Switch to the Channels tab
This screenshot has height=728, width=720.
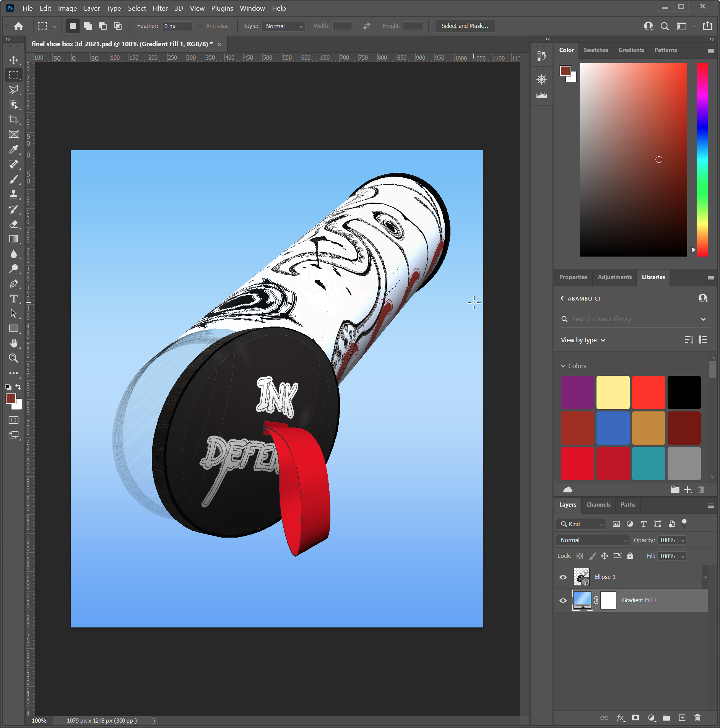pos(598,505)
